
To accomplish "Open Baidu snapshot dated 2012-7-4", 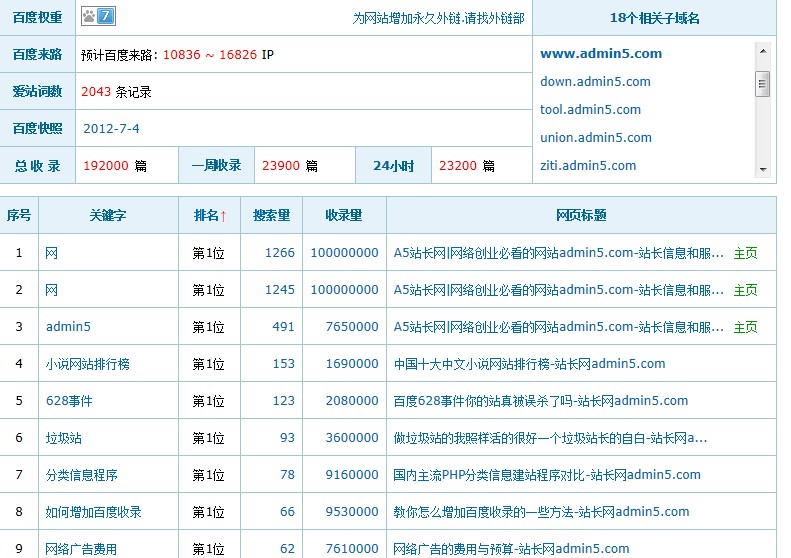I will coord(111,129).
